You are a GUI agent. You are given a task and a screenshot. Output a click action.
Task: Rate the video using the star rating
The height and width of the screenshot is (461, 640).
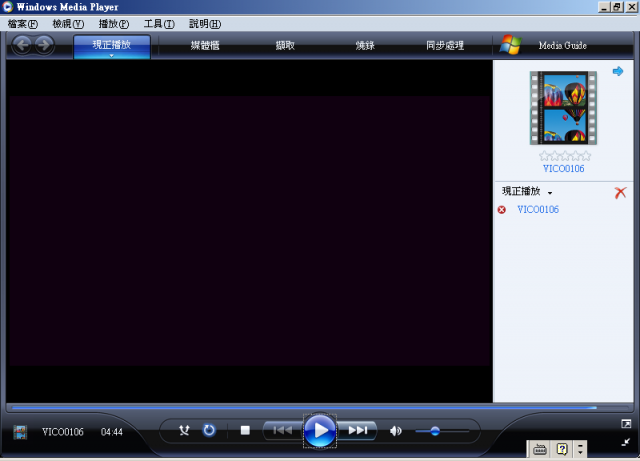click(565, 156)
